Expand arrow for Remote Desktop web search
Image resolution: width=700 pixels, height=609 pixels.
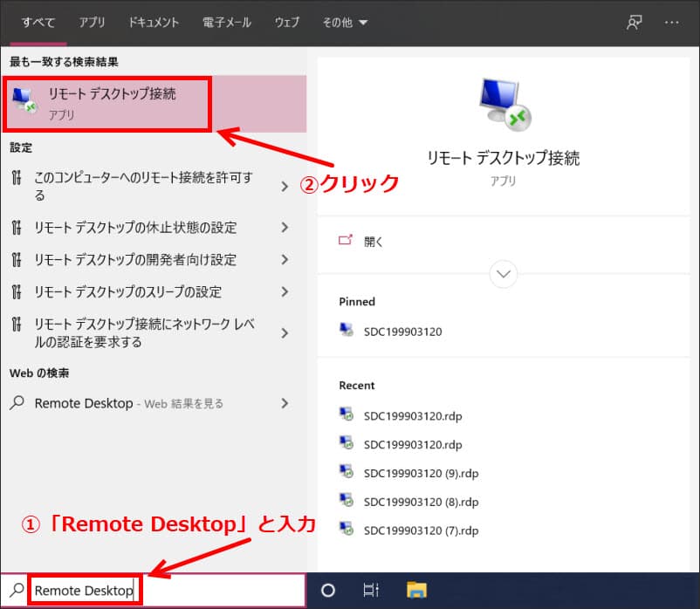tap(285, 403)
